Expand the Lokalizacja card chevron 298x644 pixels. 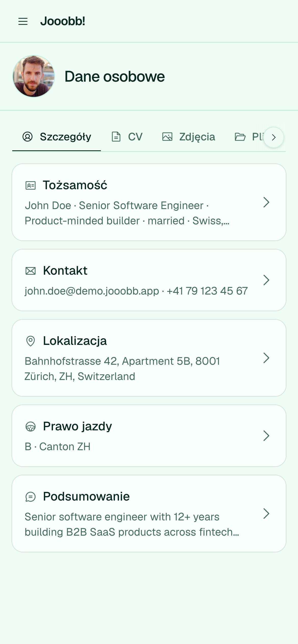pyautogui.click(x=266, y=358)
